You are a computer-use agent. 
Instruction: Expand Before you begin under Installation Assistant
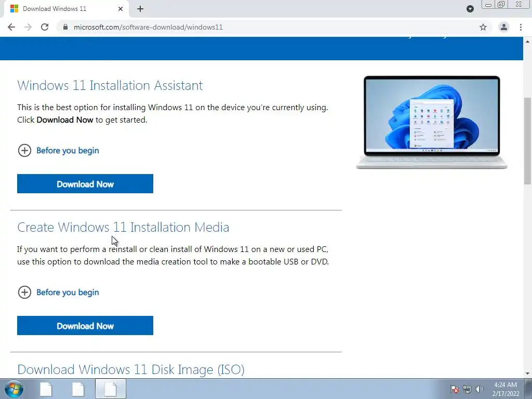(58, 150)
